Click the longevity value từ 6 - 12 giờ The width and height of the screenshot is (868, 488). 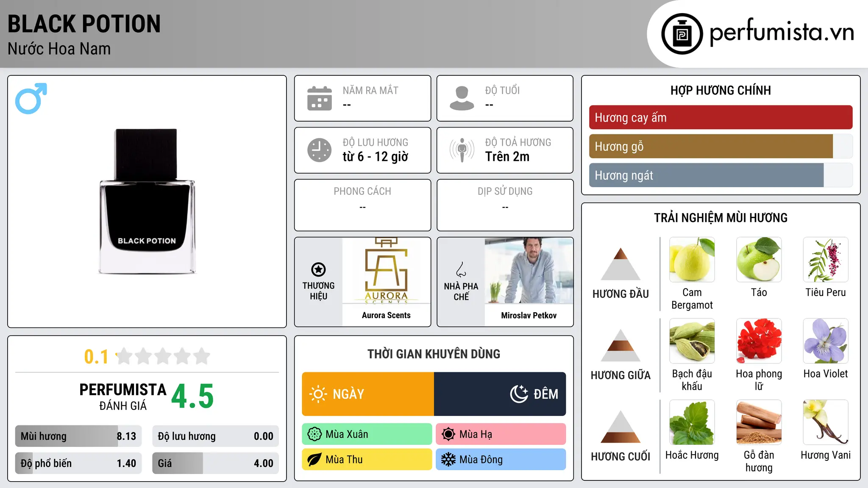point(376,156)
